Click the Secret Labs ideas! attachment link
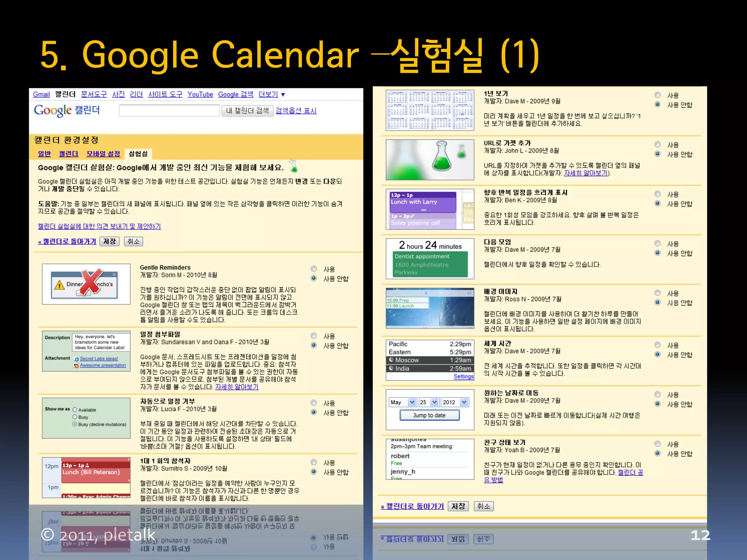The height and width of the screenshot is (560, 747). (99, 359)
